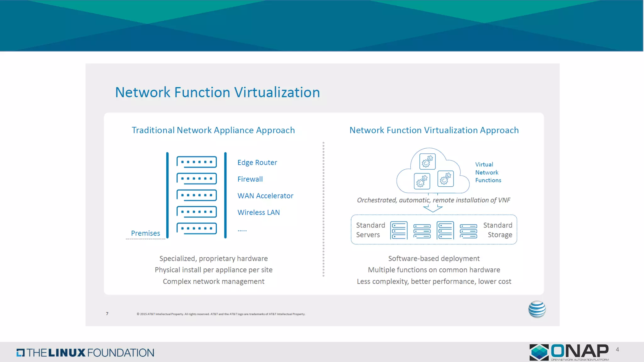The width and height of the screenshot is (644, 362).
Task: Click the Edge Router rack appliance icon
Action: [197, 162]
